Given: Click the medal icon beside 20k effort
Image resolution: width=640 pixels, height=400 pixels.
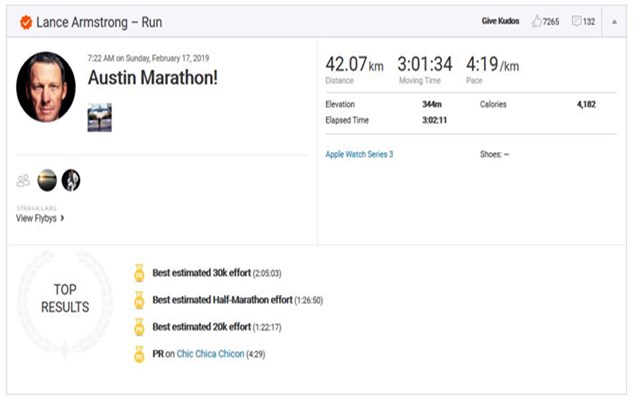Looking at the screenshot, I should pyautogui.click(x=139, y=327).
